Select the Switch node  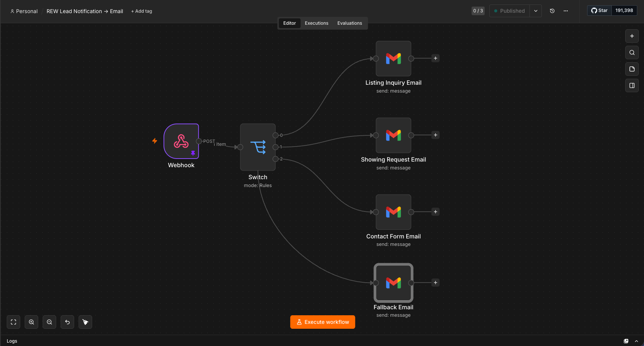coord(258,147)
